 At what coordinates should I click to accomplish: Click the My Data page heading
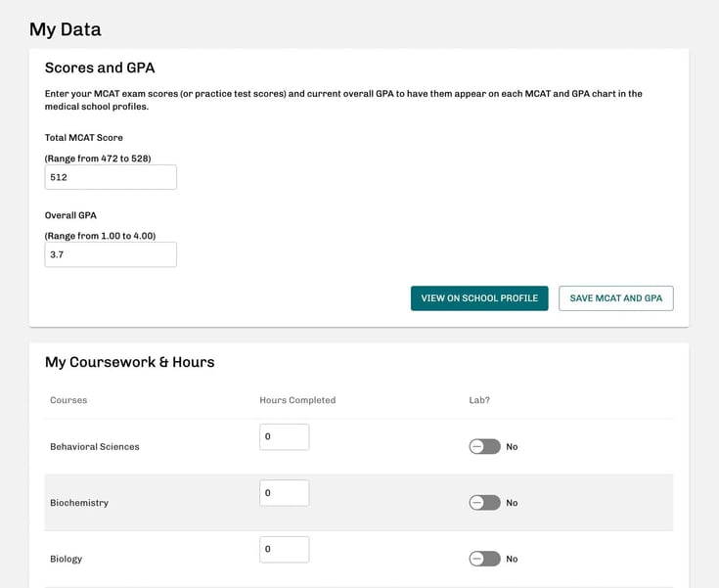[x=65, y=29]
